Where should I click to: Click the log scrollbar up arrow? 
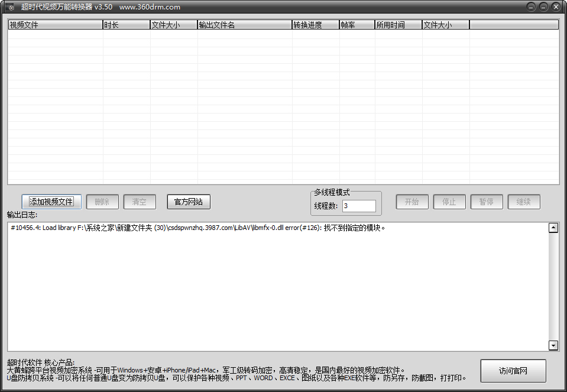[x=553, y=228]
